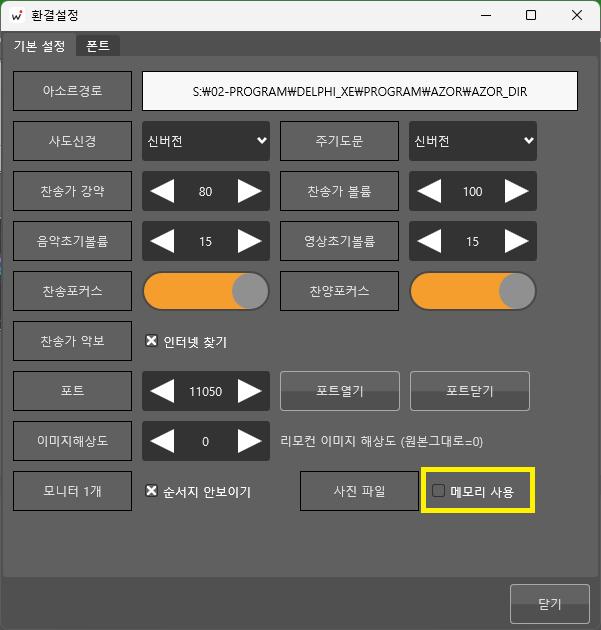Toggle the 찬송포커스 switch

(206, 291)
